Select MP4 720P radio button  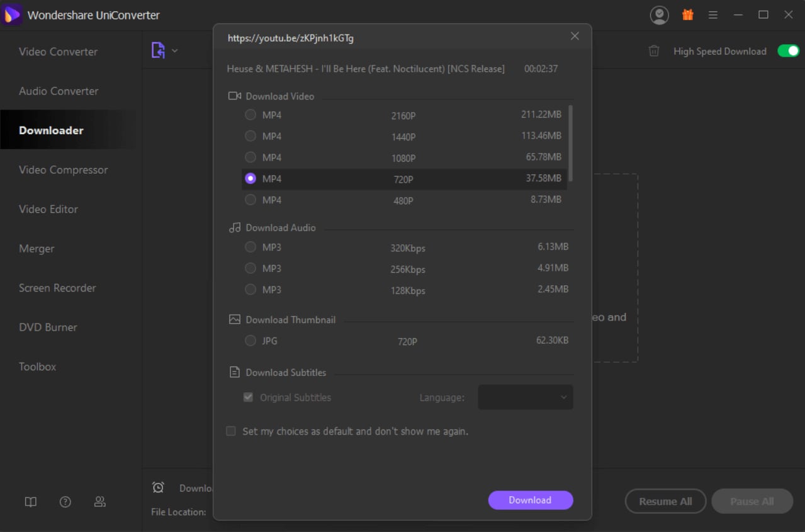[251, 179]
